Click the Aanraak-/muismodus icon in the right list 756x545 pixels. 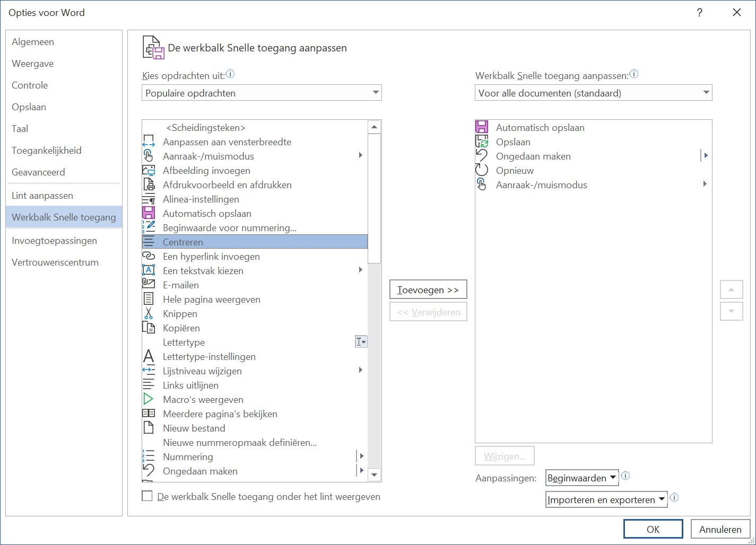click(482, 185)
